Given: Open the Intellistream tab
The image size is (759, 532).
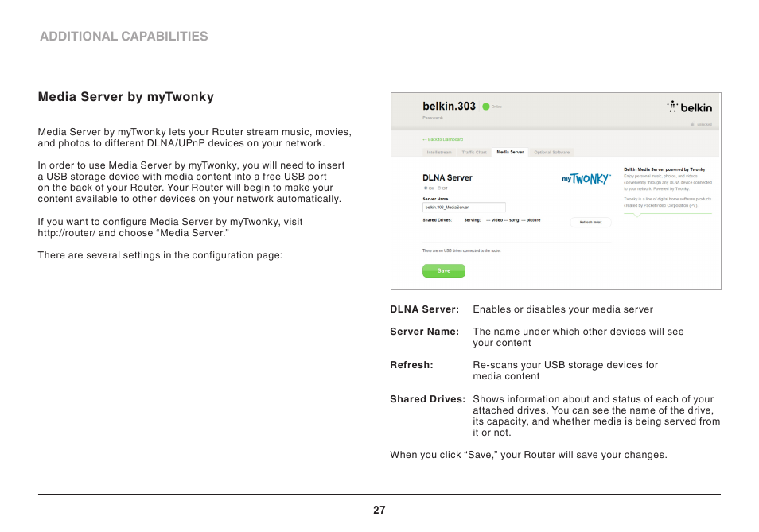Looking at the screenshot, I should coord(439,153).
